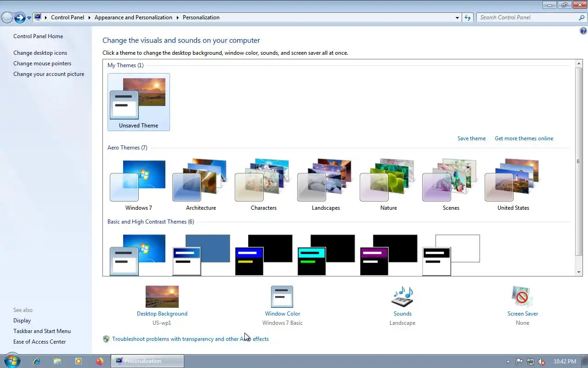Image resolution: width=588 pixels, height=368 pixels.
Task: Open the address bar history dropdown
Action: point(457,17)
